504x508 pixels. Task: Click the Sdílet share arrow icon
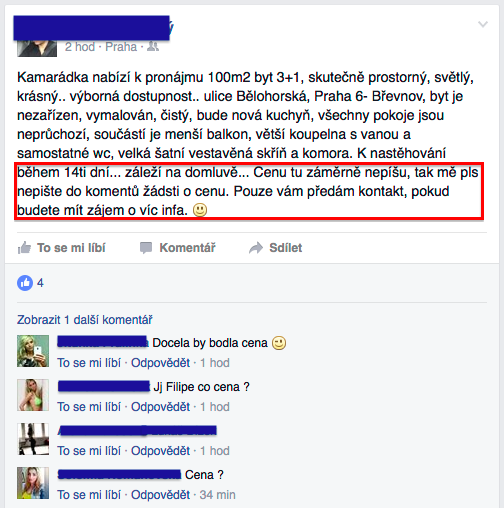[256, 248]
